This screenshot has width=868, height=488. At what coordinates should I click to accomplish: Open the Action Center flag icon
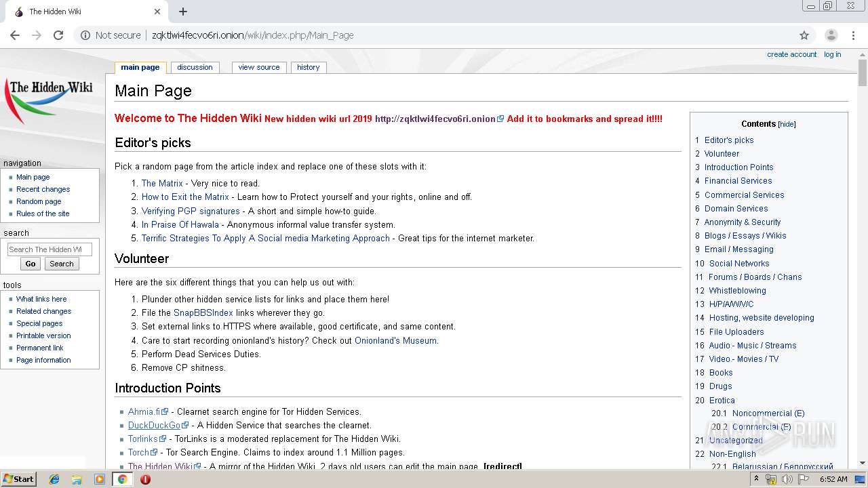tap(803, 479)
